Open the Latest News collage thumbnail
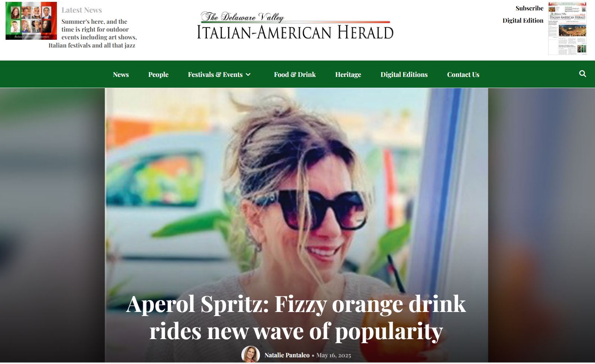Screen dimensions: 595x364 [x=31, y=21]
